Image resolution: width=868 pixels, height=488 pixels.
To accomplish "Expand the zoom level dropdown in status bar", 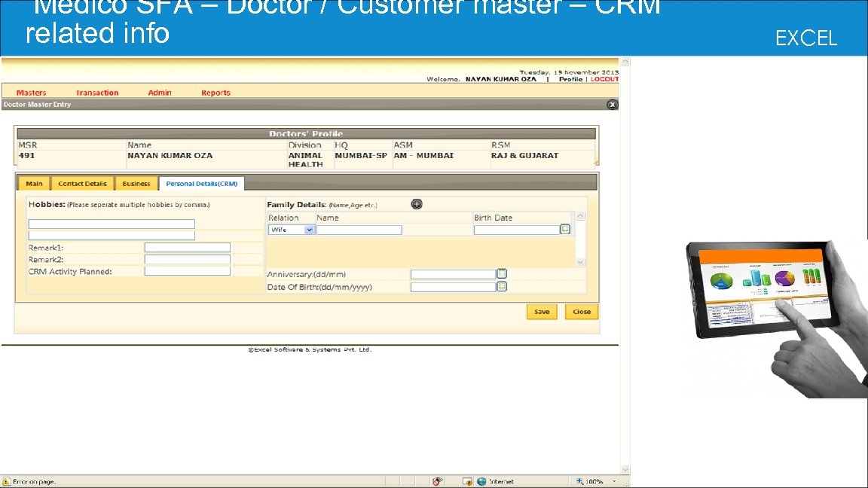I will pyautogui.click(x=613, y=480).
